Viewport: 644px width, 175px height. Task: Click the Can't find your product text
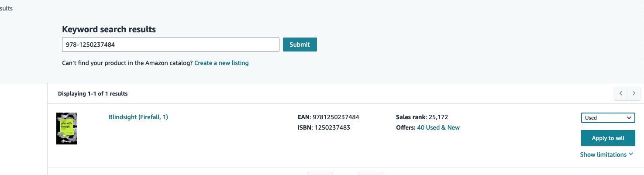coord(127,63)
